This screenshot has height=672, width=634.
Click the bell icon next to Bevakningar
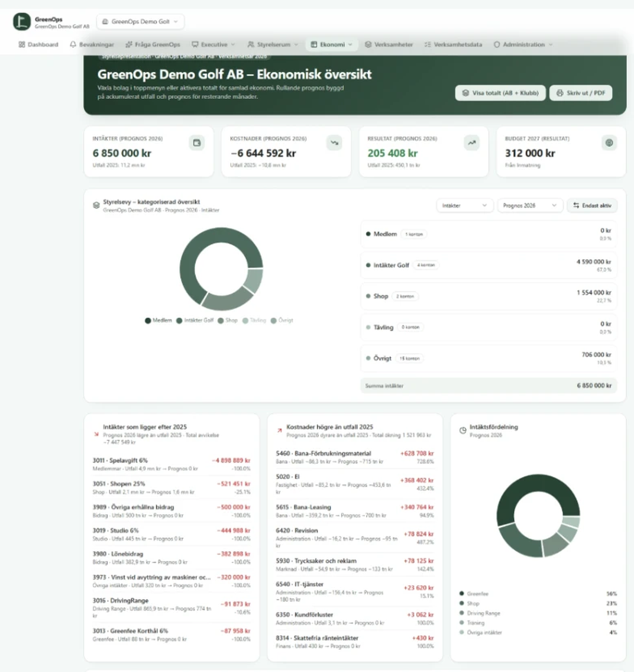pos(73,44)
